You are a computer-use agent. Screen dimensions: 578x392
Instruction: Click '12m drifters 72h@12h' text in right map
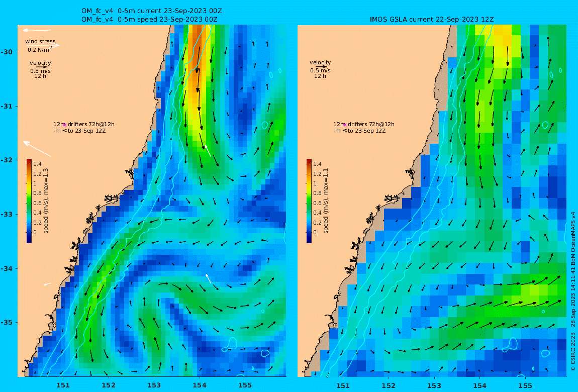tap(364, 124)
